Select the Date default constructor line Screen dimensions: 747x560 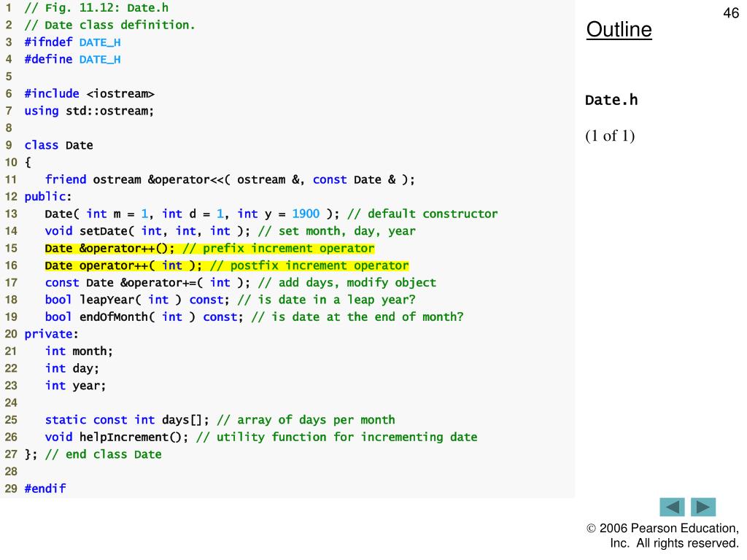click(271, 214)
